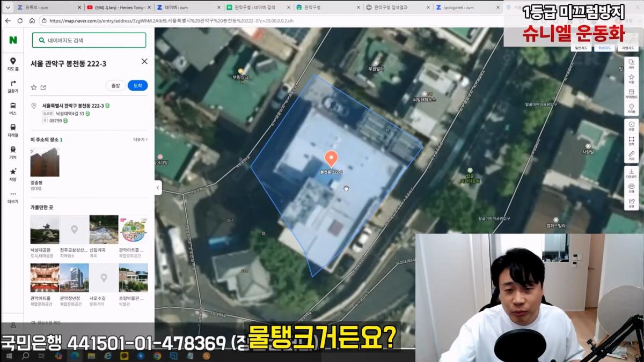Switch to the 네이버 : zum tab
The image size is (644, 362).
pos(188,8)
